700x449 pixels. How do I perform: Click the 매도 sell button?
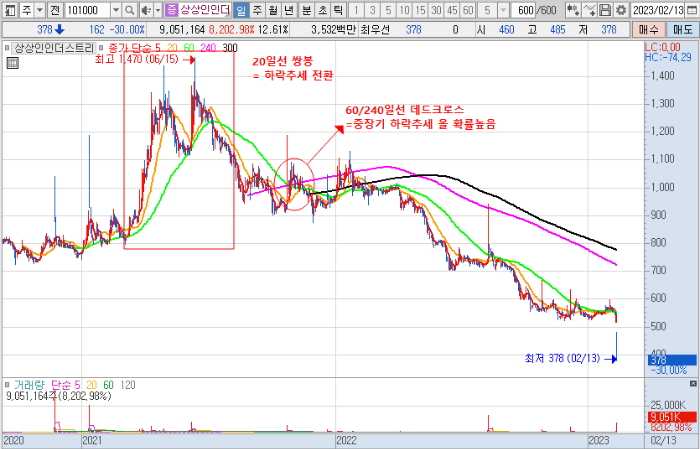tap(682, 30)
